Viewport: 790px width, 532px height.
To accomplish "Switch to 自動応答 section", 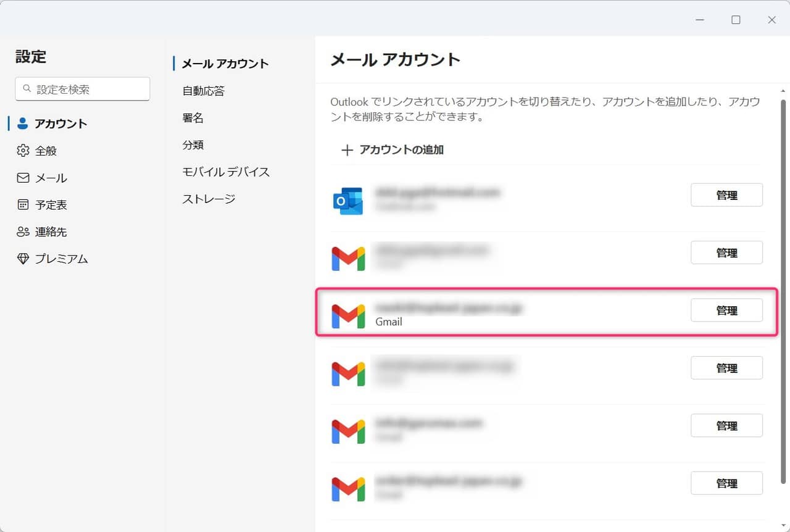I will [x=203, y=91].
